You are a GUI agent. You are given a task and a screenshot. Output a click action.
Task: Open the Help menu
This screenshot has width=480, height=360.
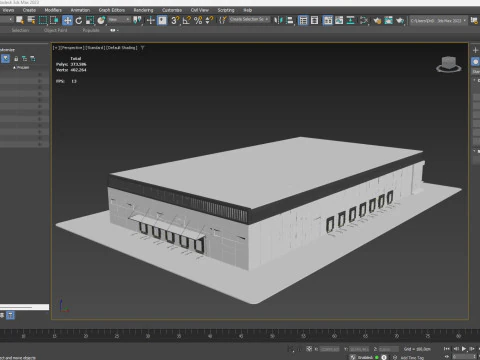point(247,10)
